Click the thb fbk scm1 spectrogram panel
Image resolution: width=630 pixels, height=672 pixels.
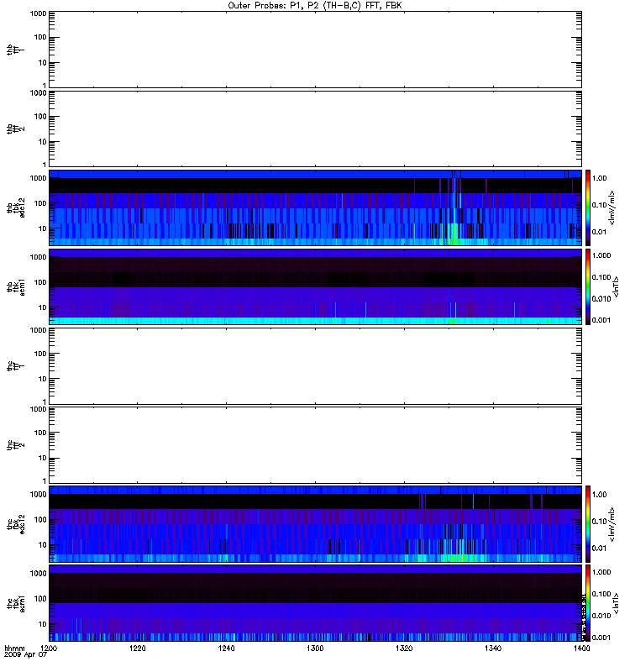click(x=315, y=287)
